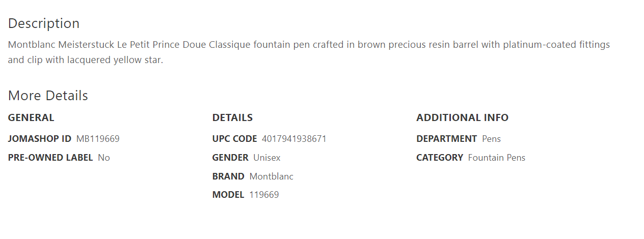Click the GENDER label
Viewport: 644px width, 239px height.
(x=230, y=158)
